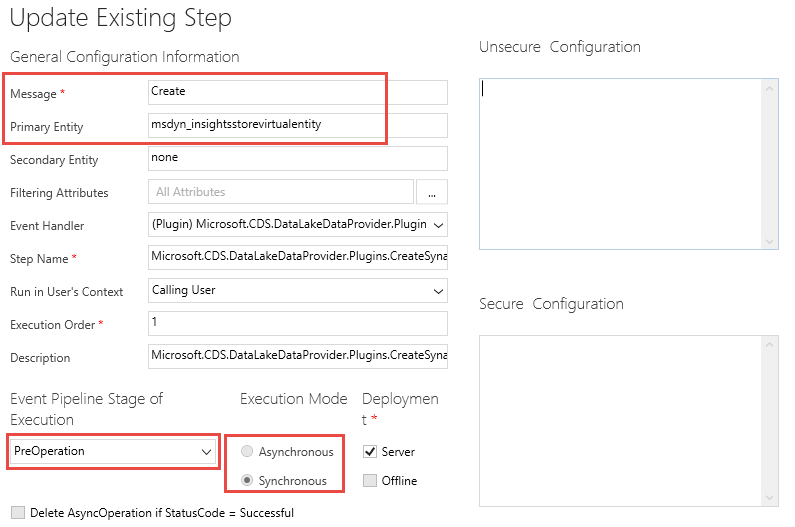Screen dimensions: 795x527
Task: Open Run in User's Context dropdown
Action: click(297, 291)
